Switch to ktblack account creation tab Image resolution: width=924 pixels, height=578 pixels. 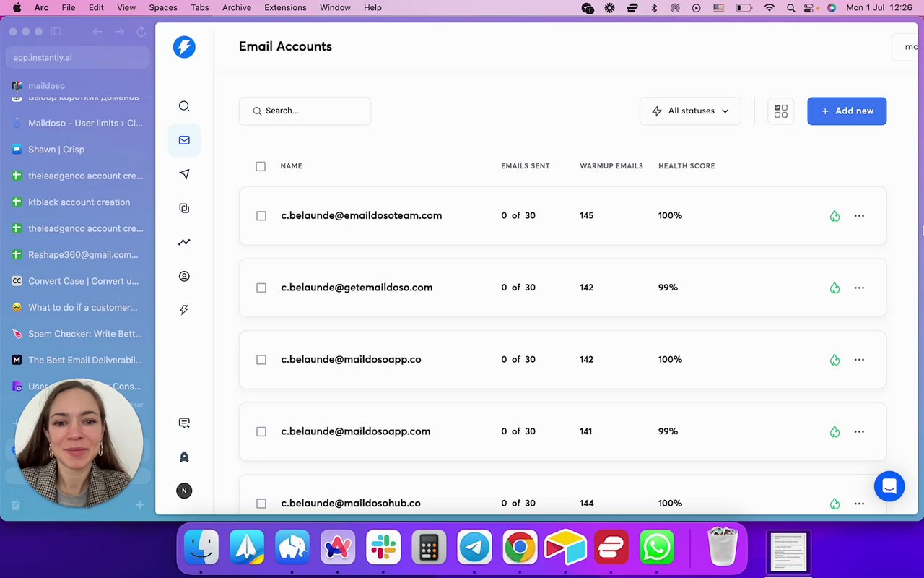(78, 202)
